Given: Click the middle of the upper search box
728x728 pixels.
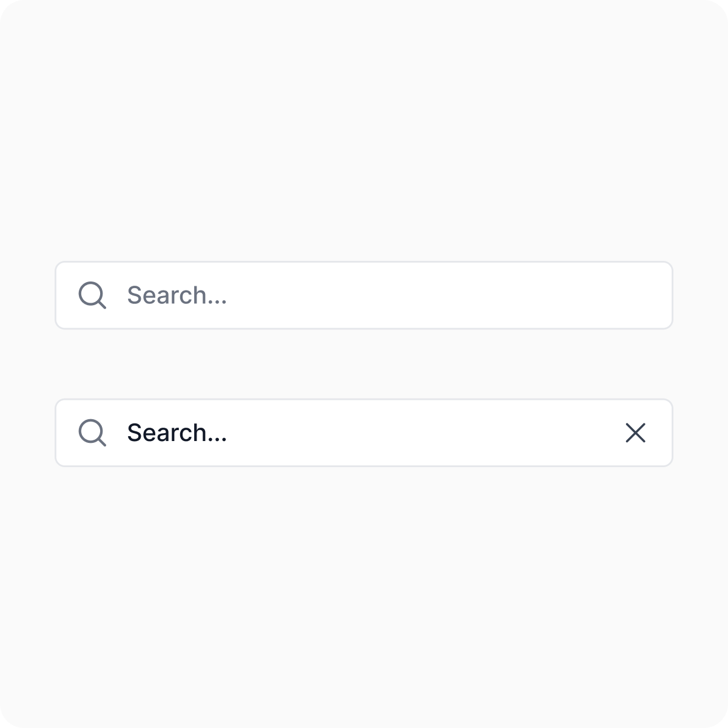Looking at the screenshot, I should pos(364,295).
